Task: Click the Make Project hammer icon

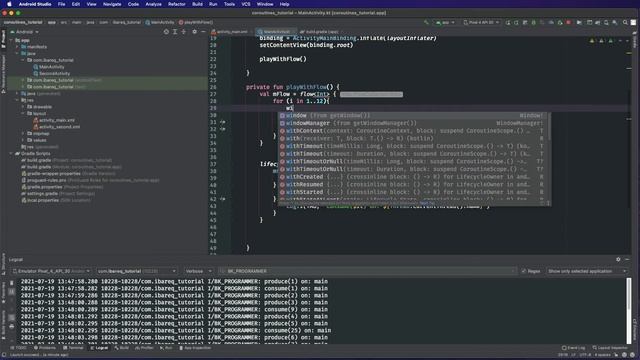Action: click(427, 22)
